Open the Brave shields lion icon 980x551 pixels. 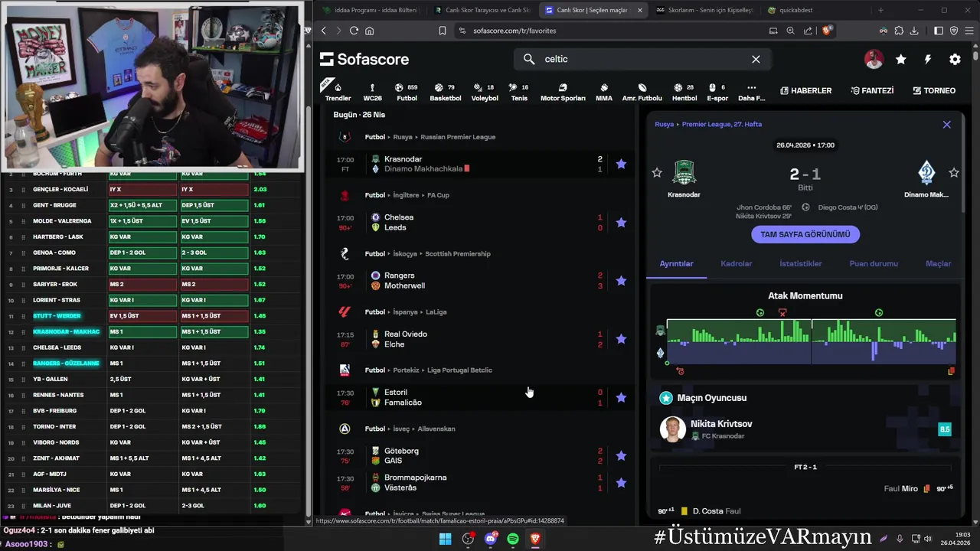tap(827, 31)
